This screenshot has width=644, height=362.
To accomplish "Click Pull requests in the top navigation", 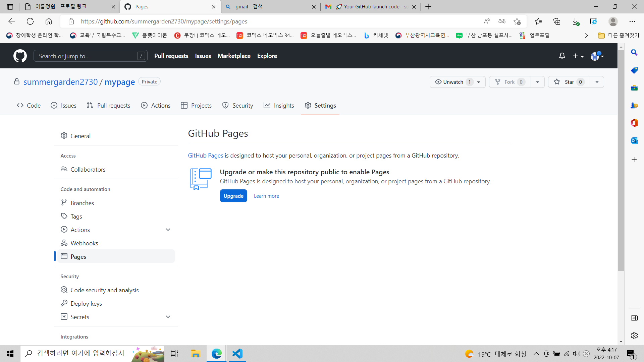I will 171,56.
